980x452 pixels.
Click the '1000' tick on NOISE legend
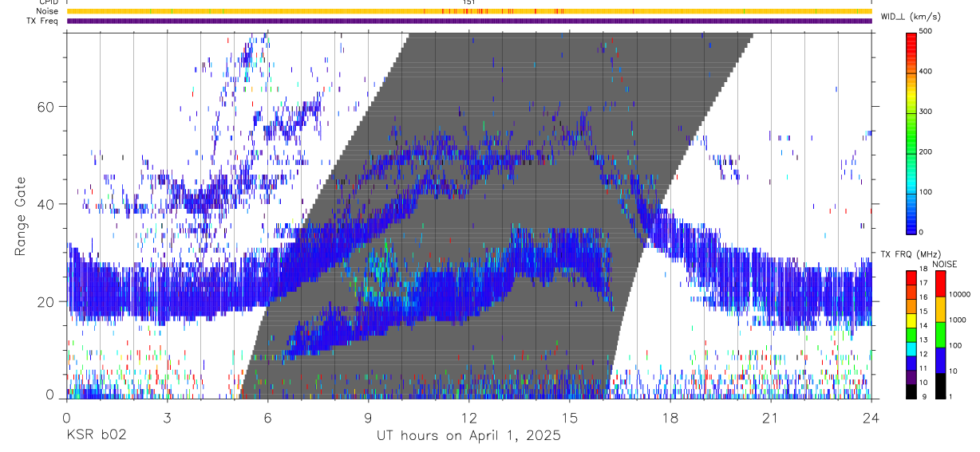958,320
